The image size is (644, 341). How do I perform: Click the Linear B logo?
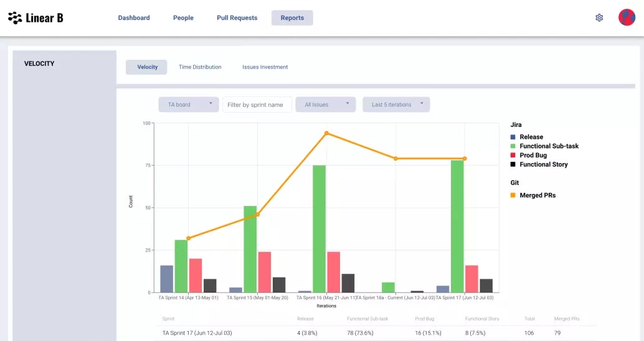[x=36, y=18]
